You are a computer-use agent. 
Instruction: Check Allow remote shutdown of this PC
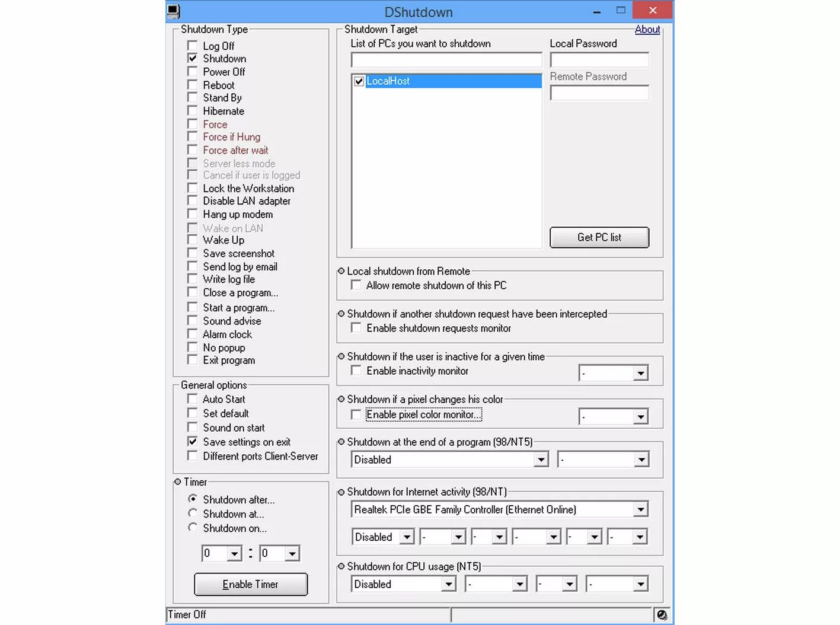pyautogui.click(x=356, y=285)
